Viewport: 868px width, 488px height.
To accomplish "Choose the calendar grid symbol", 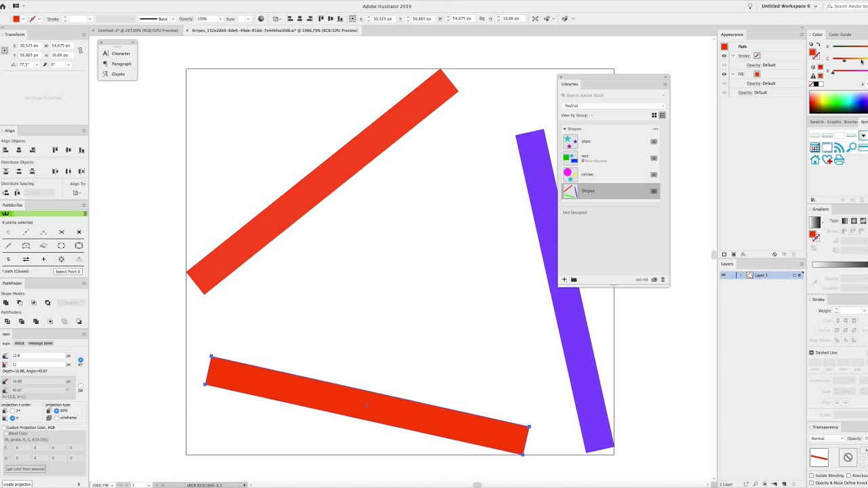I will coord(815,148).
